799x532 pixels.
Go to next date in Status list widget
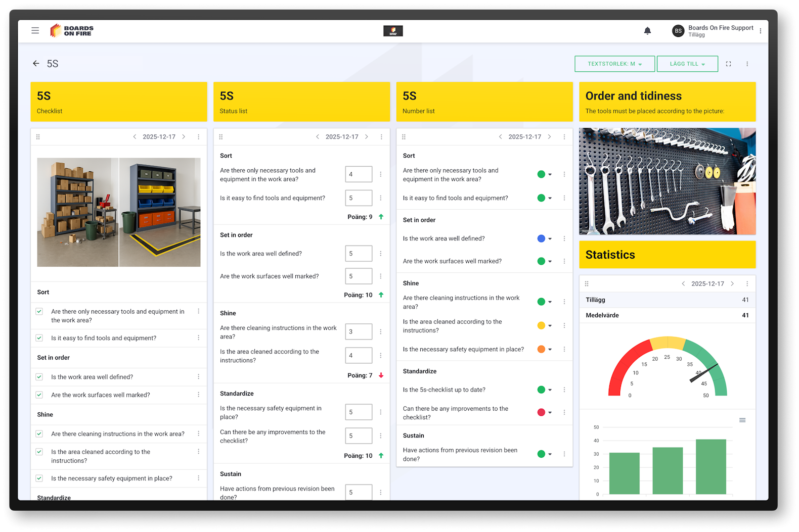click(367, 137)
